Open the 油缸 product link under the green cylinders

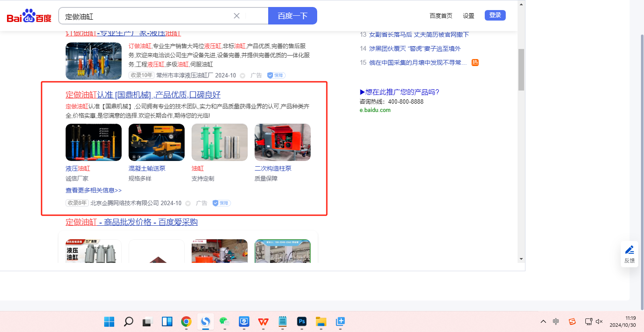tap(198, 168)
